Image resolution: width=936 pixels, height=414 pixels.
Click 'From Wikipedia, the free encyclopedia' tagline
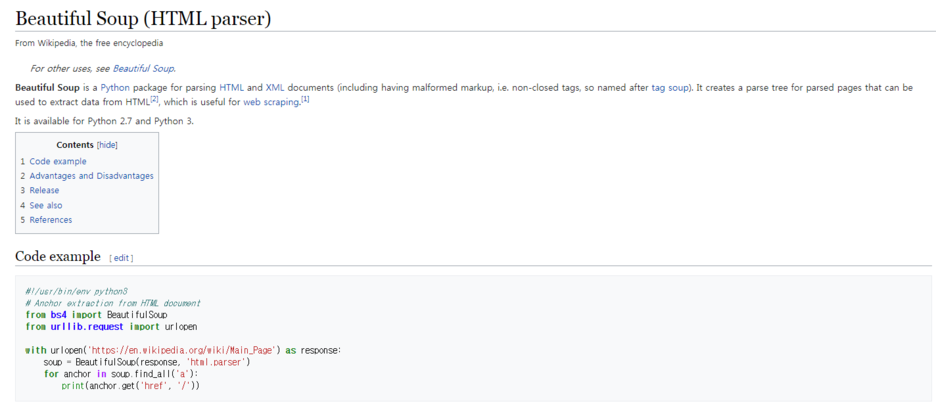[x=89, y=44]
